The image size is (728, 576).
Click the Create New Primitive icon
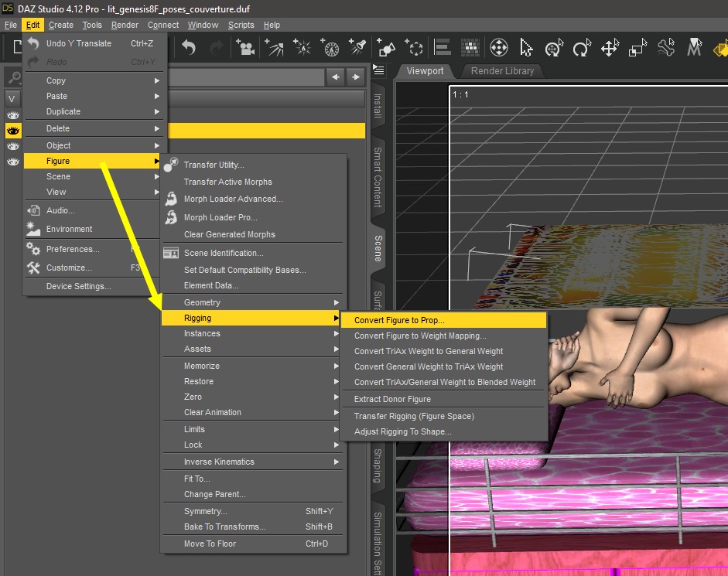(386, 47)
